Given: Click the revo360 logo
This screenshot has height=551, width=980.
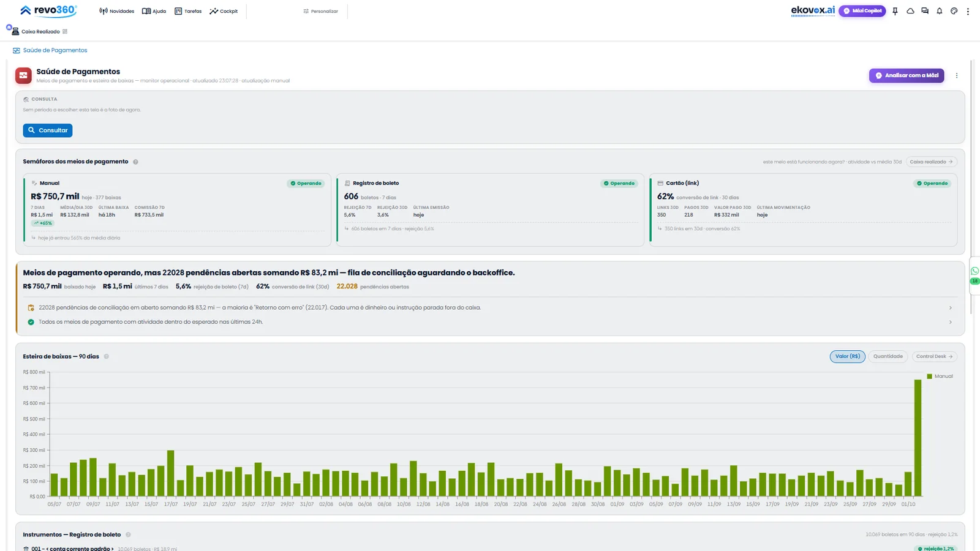Looking at the screenshot, I should [x=48, y=10].
